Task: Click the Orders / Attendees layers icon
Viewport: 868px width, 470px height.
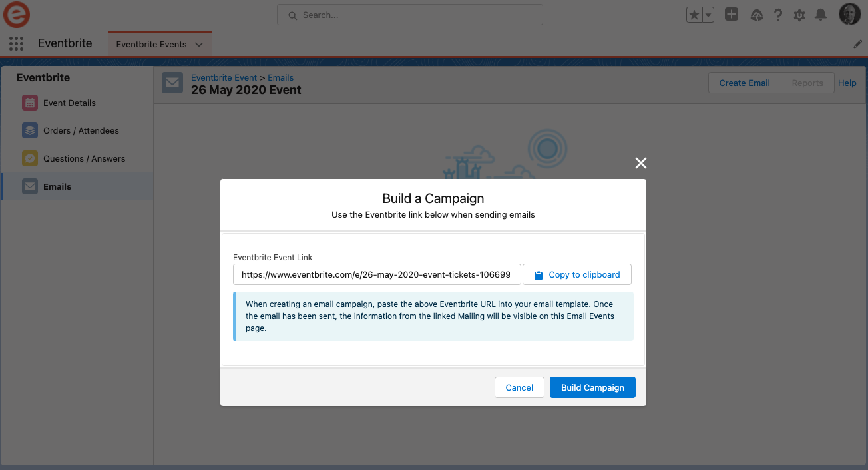Action: click(29, 130)
